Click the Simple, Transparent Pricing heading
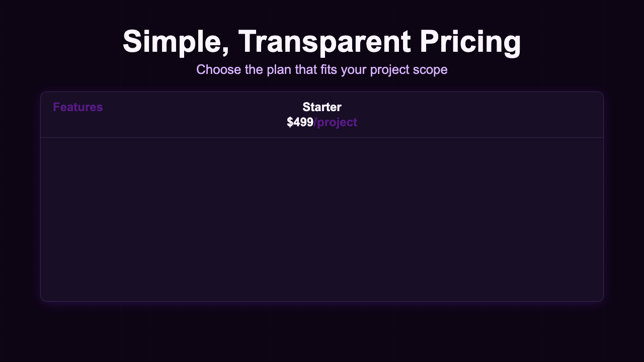 point(322,41)
